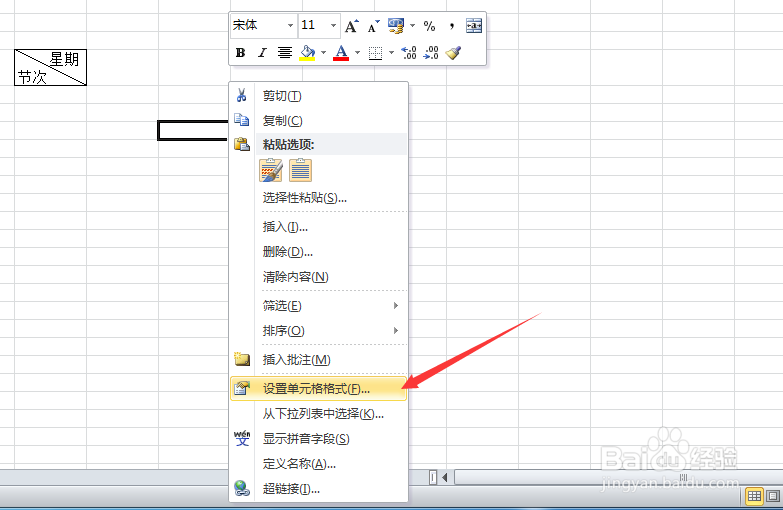Select 插入(I)... menu entry

tap(319, 227)
